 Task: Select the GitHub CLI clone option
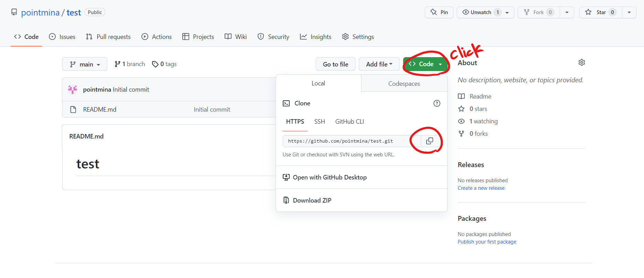(x=350, y=122)
